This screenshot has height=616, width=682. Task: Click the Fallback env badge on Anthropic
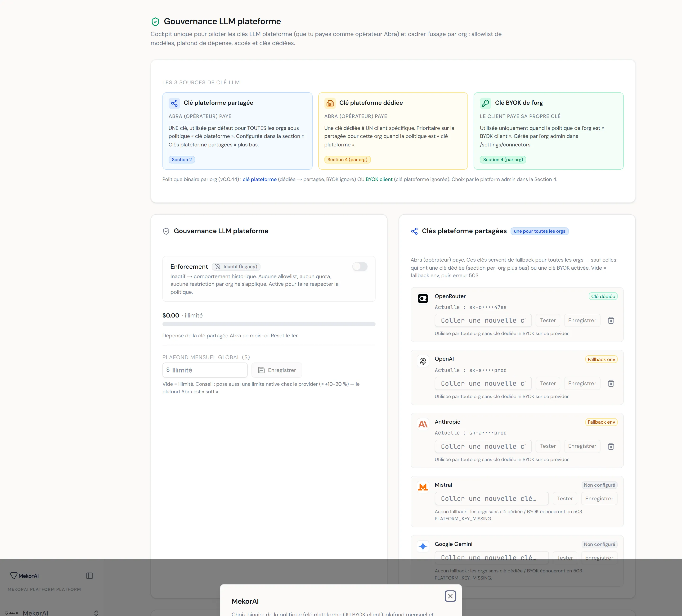point(601,422)
